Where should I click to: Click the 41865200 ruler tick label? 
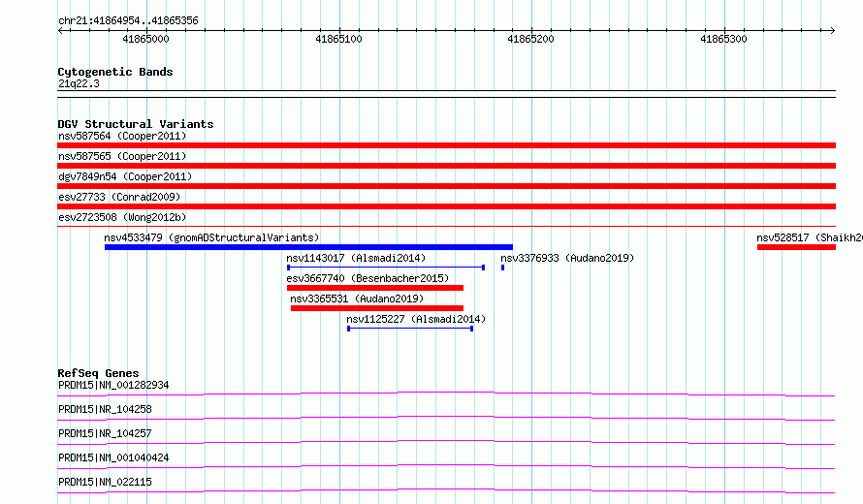530,39
